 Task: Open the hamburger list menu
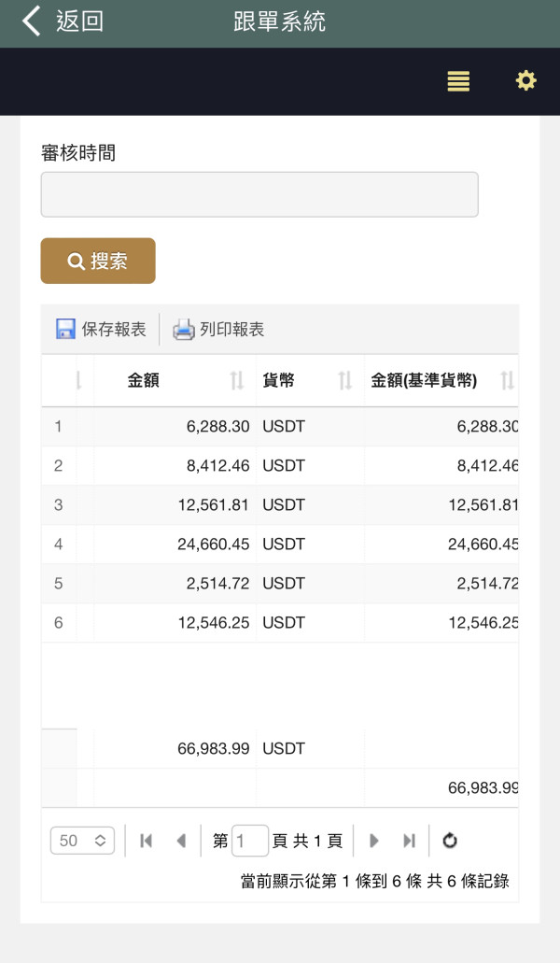tap(458, 81)
